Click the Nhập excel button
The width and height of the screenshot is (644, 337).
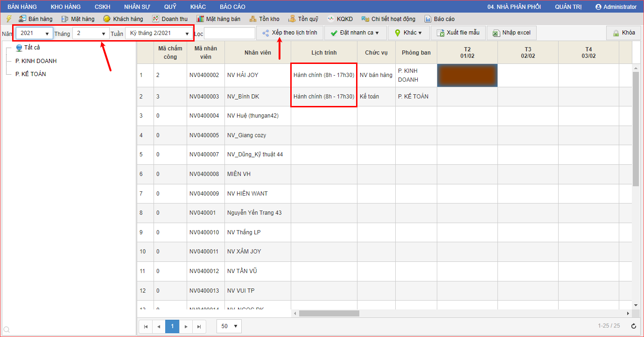(511, 33)
